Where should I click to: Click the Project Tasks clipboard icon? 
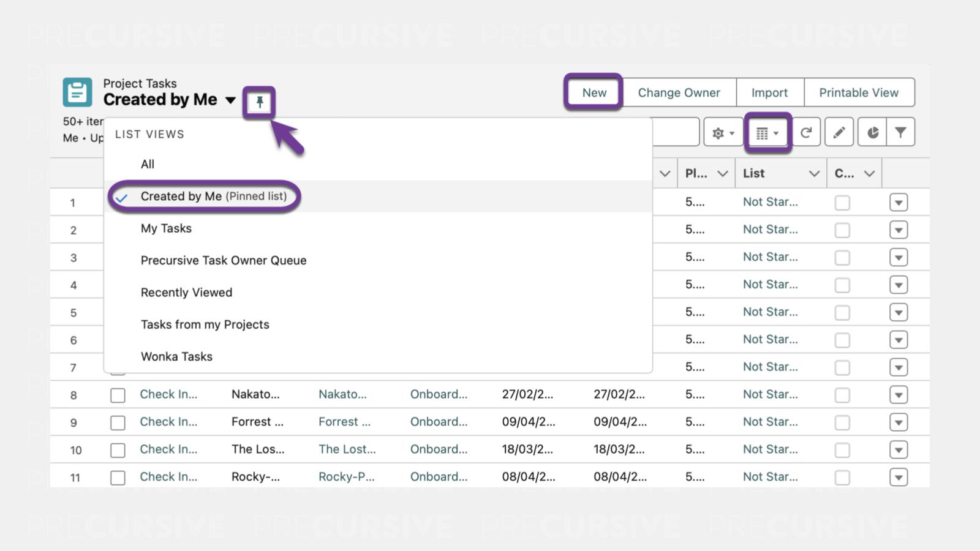[78, 92]
